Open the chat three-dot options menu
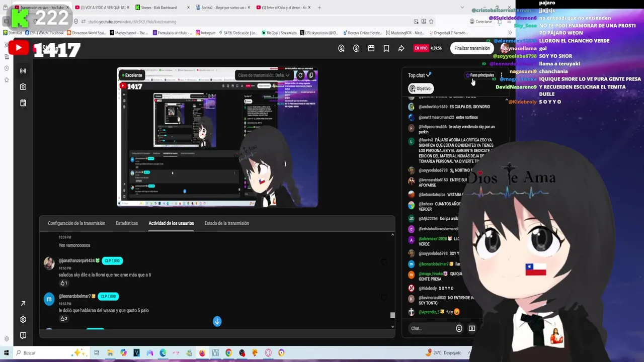644x362 pixels. 501,75
